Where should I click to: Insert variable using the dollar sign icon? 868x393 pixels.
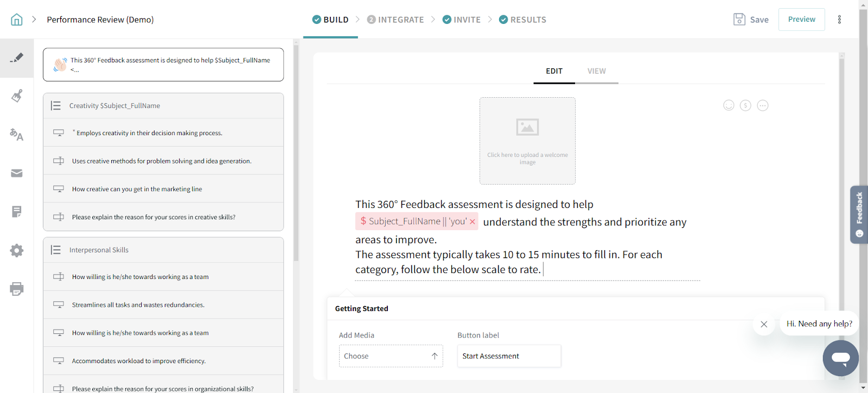coord(745,105)
